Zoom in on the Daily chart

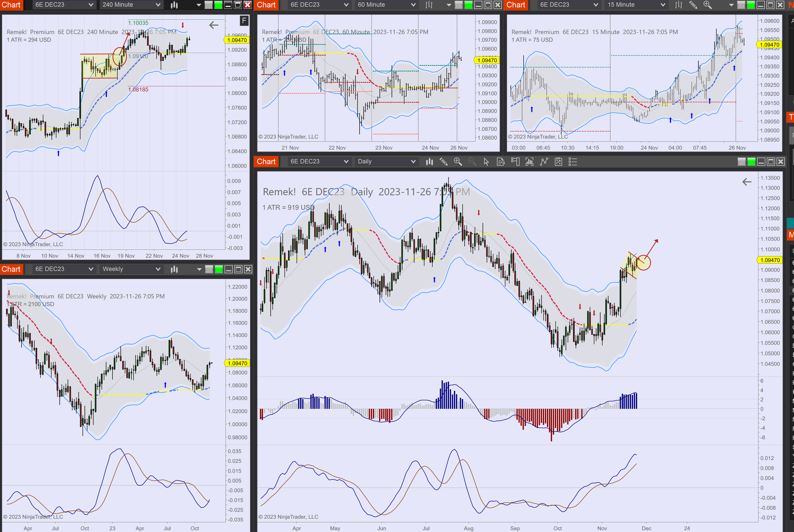click(458, 162)
